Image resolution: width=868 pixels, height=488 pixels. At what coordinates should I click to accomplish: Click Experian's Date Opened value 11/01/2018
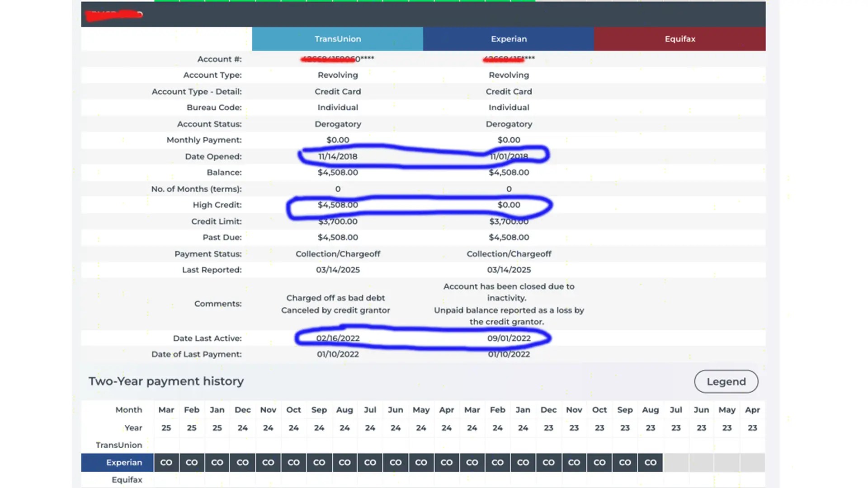(x=509, y=156)
